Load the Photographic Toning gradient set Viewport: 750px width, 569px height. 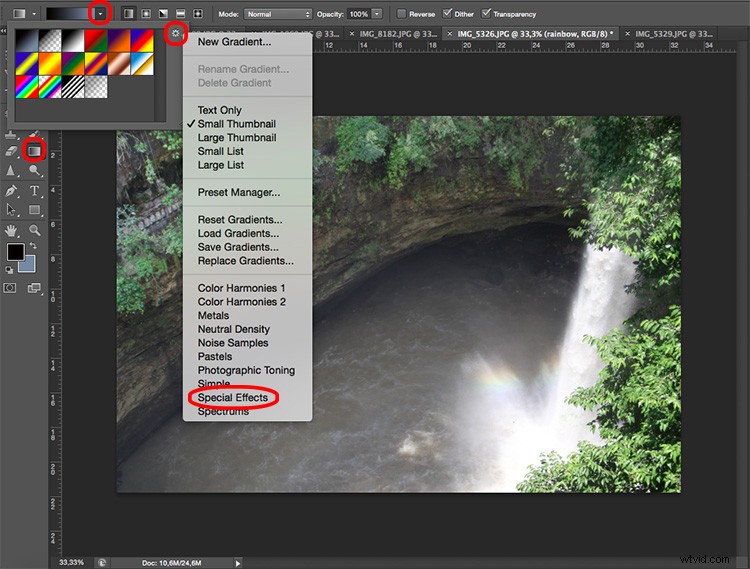coord(246,371)
